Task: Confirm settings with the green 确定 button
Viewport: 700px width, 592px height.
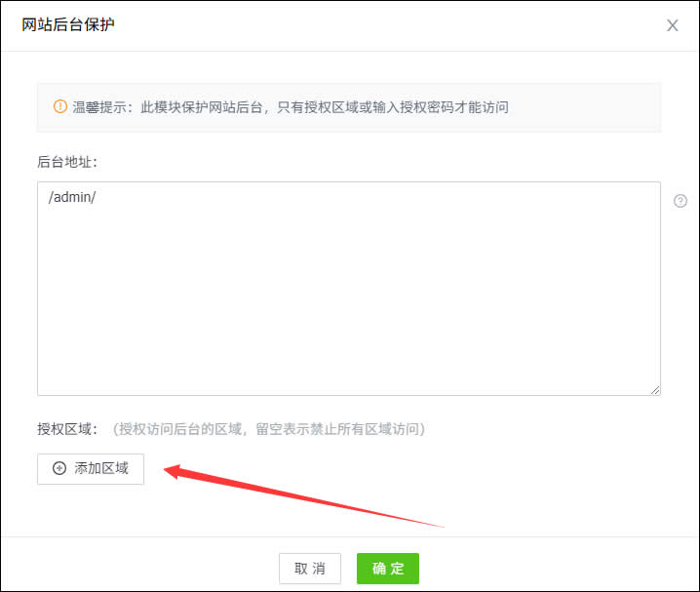Action: [x=387, y=569]
